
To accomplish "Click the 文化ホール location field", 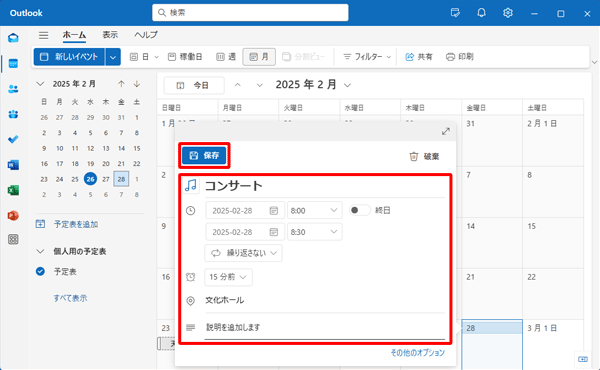I will [x=325, y=300].
